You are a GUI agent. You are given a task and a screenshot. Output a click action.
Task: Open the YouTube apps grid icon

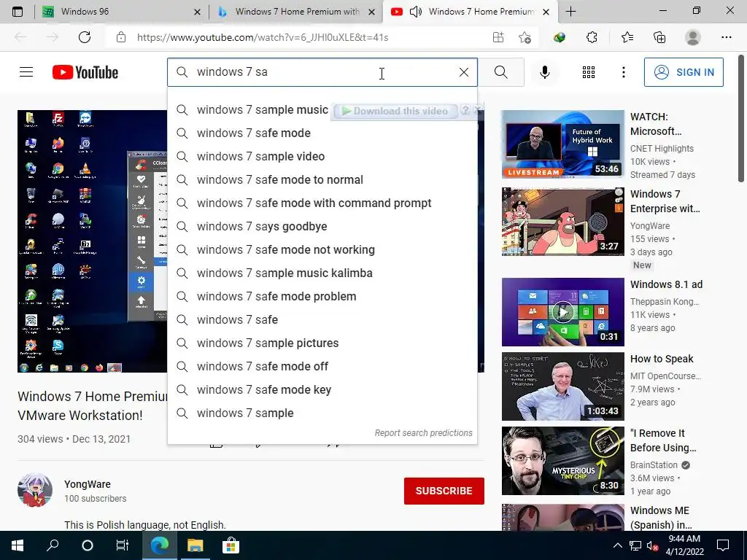589,72
